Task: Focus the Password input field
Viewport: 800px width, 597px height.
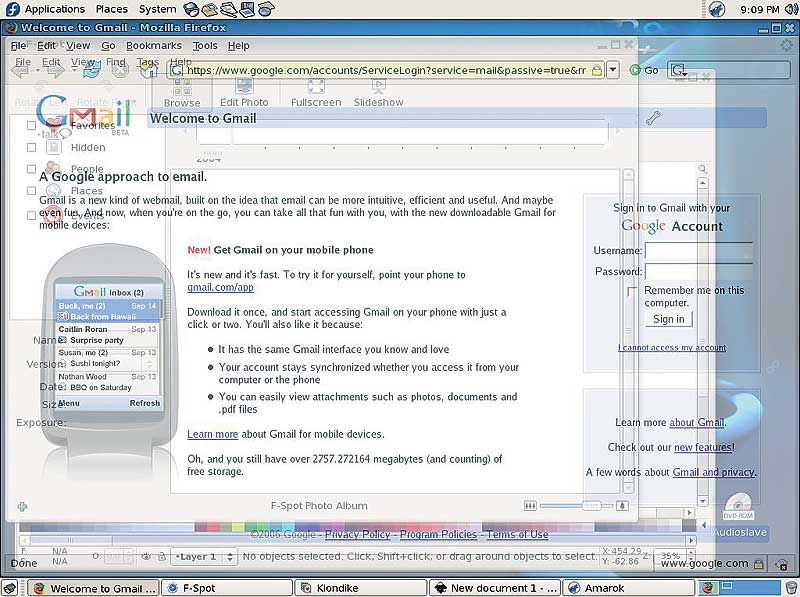Action: (x=699, y=272)
